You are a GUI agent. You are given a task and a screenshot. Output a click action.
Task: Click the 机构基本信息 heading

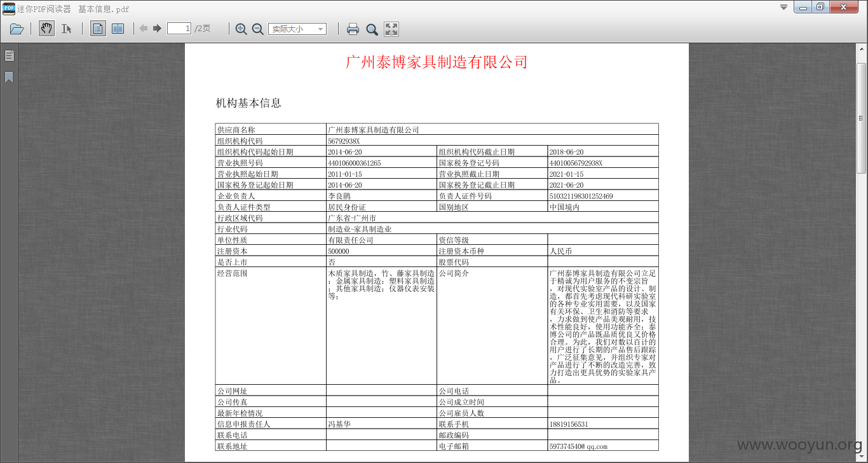click(248, 103)
